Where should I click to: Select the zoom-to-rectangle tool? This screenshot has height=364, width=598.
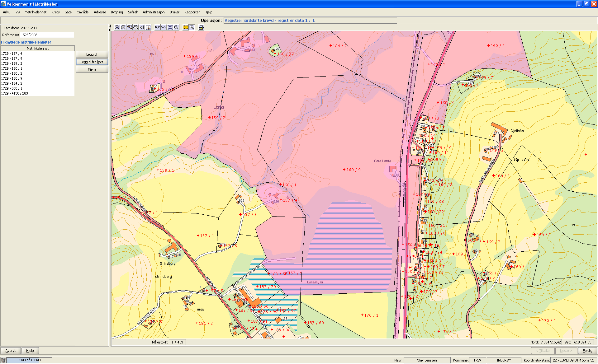click(129, 27)
